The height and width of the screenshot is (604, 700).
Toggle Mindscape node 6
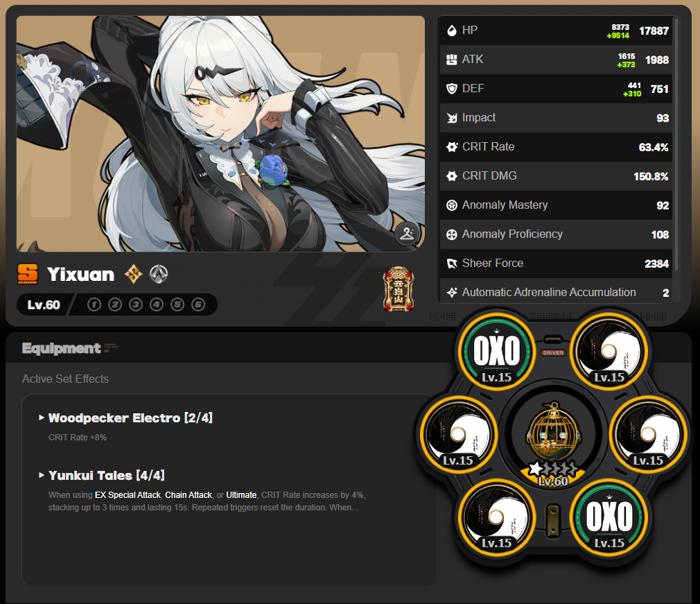click(198, 304)
